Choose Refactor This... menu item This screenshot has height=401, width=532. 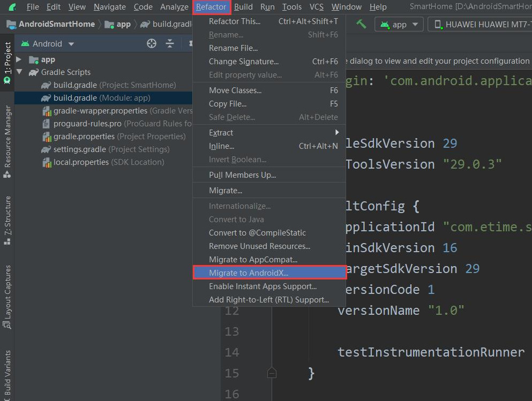[269, 21]
